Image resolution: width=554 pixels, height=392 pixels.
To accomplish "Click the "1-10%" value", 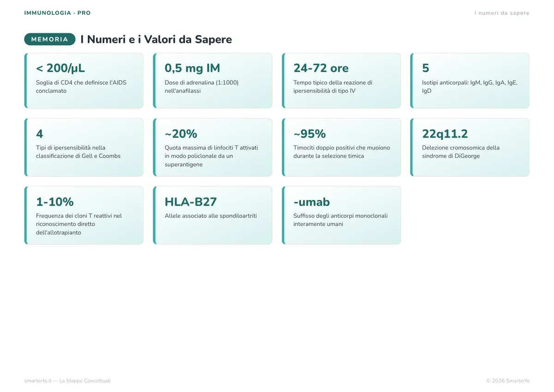I will (55, 202).
